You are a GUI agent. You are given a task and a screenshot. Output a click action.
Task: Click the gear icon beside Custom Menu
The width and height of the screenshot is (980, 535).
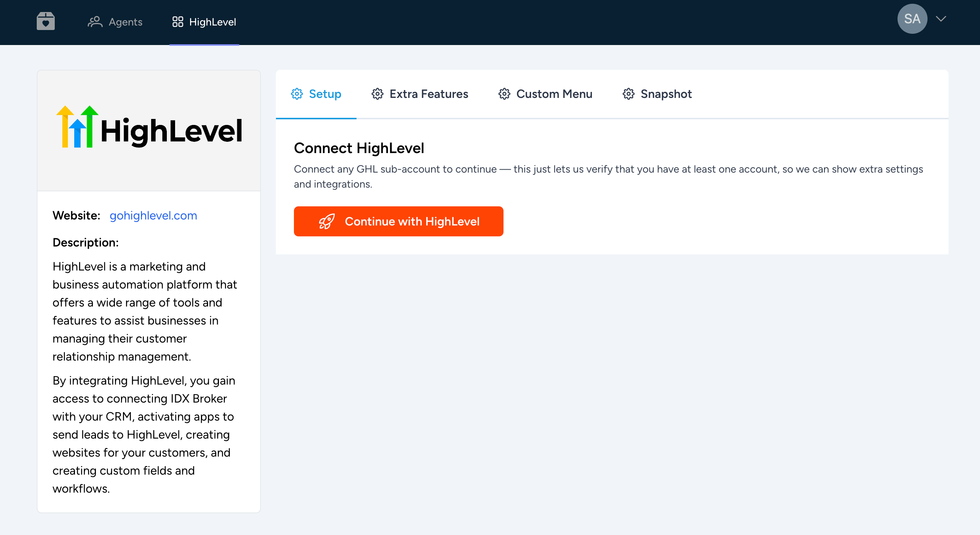coord(504,94)
